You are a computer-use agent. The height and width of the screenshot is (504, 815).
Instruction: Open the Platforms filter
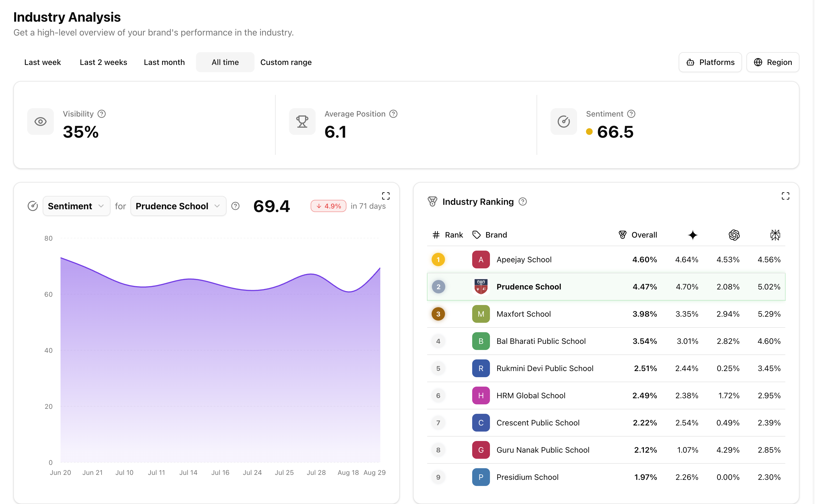tap(710, 62)
